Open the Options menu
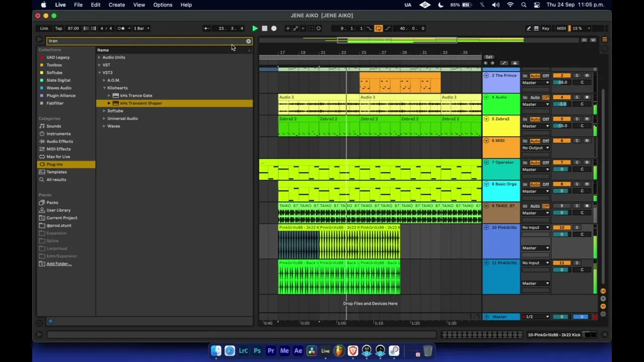 tap(163, 5)
